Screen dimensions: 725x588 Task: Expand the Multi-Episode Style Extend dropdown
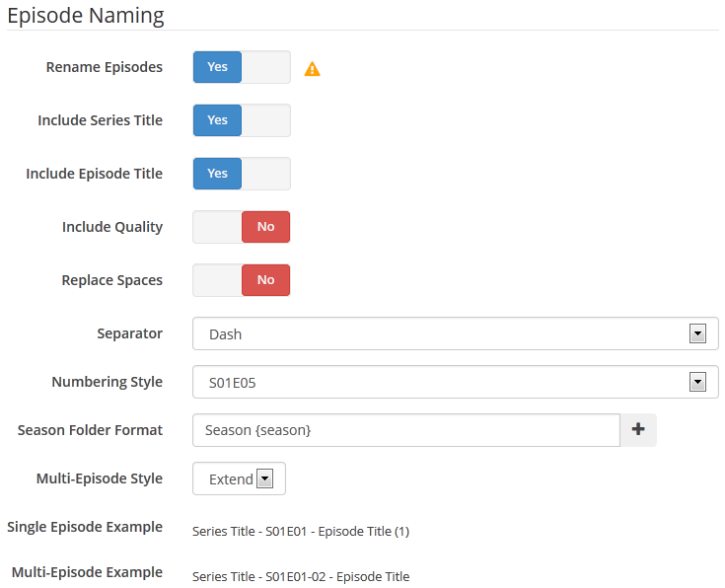pos(239,478)
